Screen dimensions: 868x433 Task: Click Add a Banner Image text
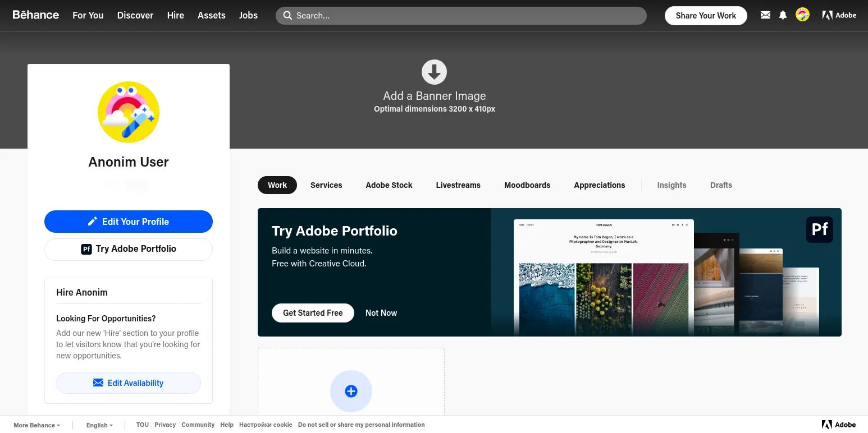pos(435,96)
